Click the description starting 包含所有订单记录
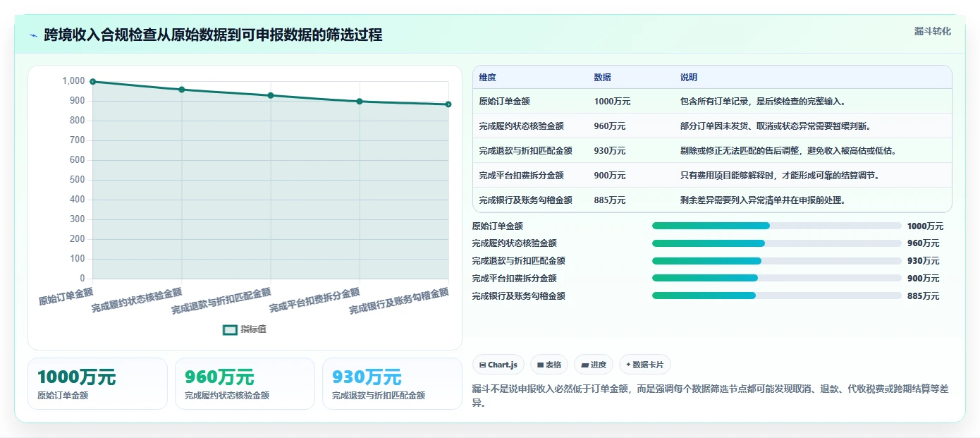Viewport: 980px width, 438px height. (x=763, y=102)
